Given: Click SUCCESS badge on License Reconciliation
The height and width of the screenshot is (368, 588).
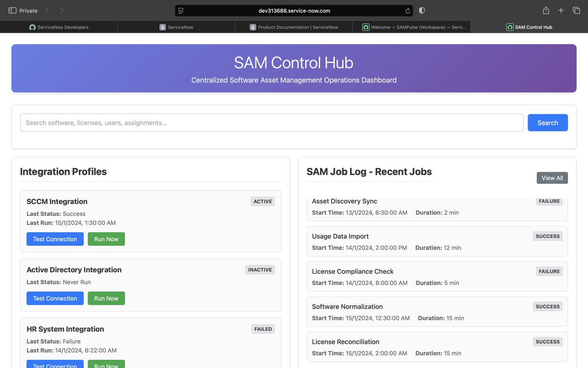Looking at the screenshot, I should click(x=548, y=342).
